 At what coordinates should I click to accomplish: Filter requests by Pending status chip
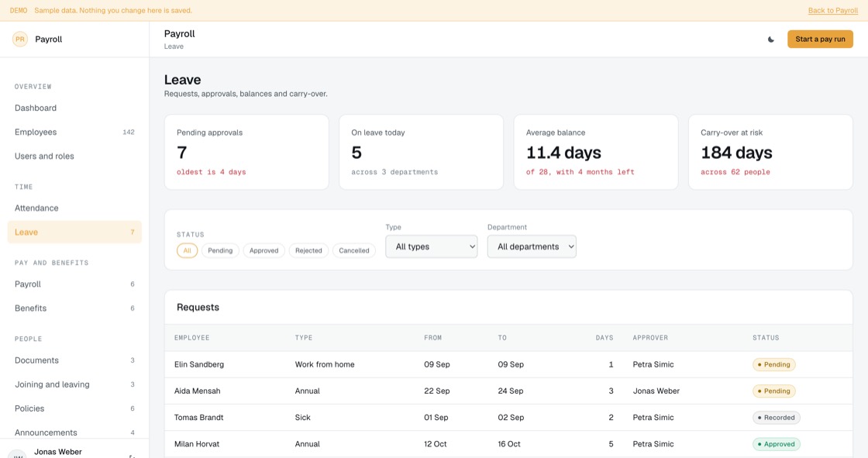(220, 250)
